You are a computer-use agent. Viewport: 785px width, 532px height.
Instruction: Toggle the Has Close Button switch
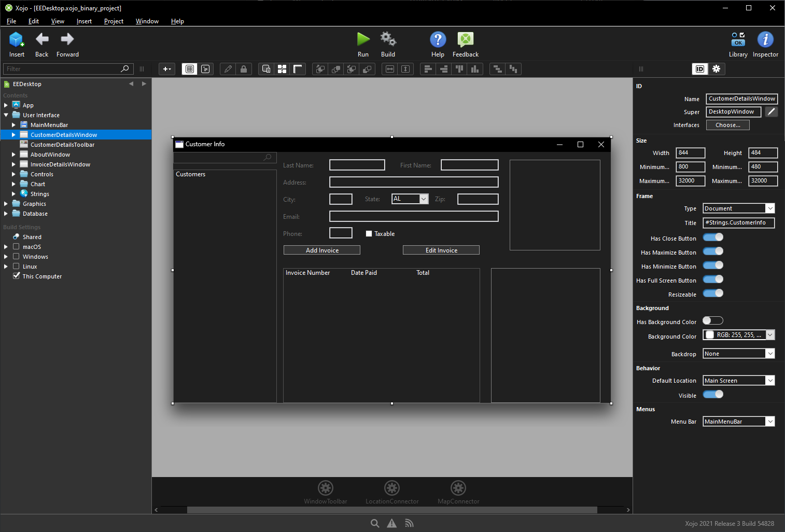tap(713, 237)
